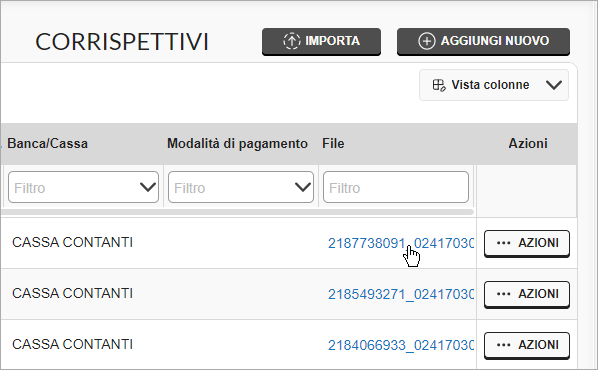Open file link 2184066933_0241703
The height and width of the screenshot is (370, 598).
(400, 345)
